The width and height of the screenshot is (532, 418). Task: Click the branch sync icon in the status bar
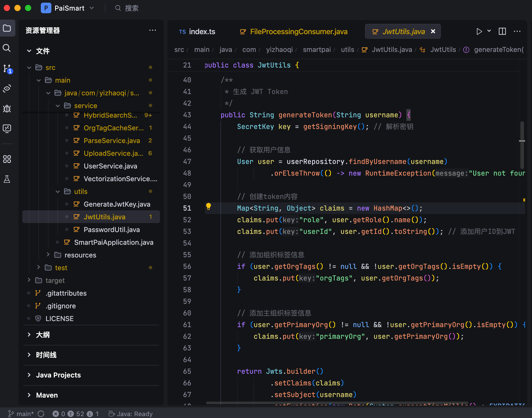click(x=41, y=413)
